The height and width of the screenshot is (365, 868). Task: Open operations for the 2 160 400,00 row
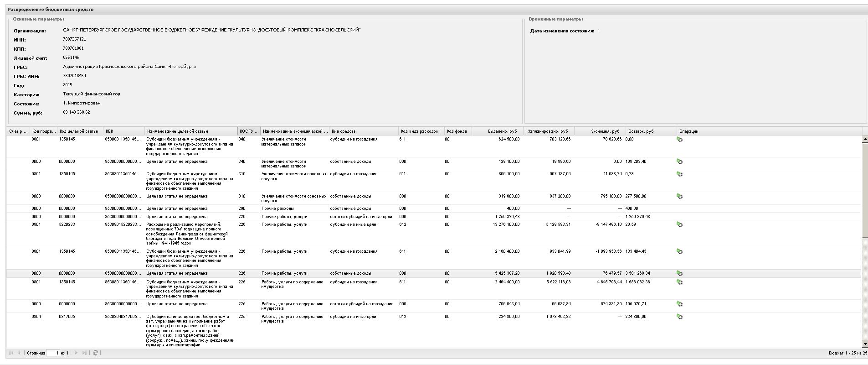tap(679, 251)
